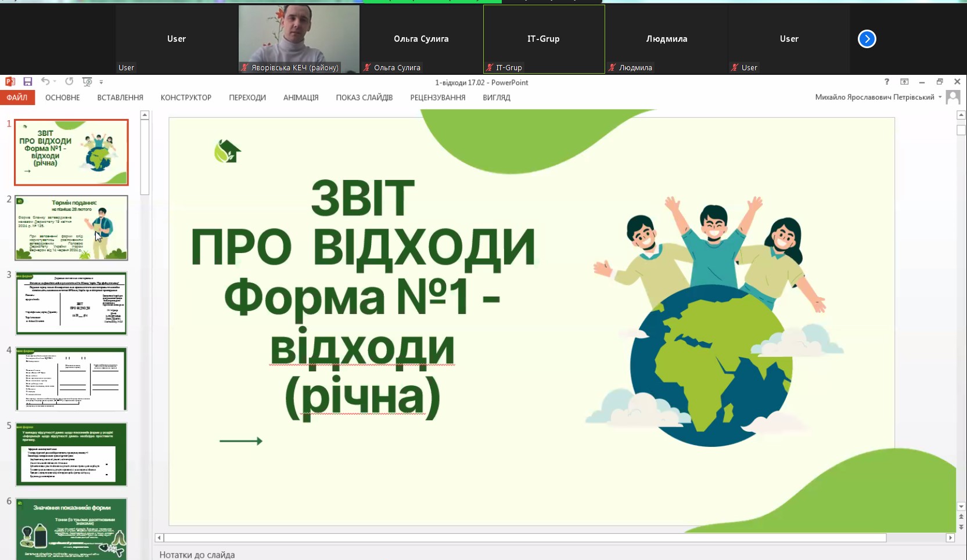Start slideshow from beginning via quick access icon
This screenshot has height=560, width=967.
tap(87, 82)
